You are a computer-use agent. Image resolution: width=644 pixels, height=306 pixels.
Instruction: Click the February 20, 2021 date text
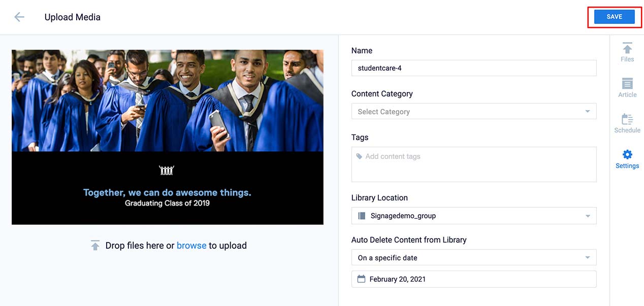pyautogui.click(x=398, y=279)
